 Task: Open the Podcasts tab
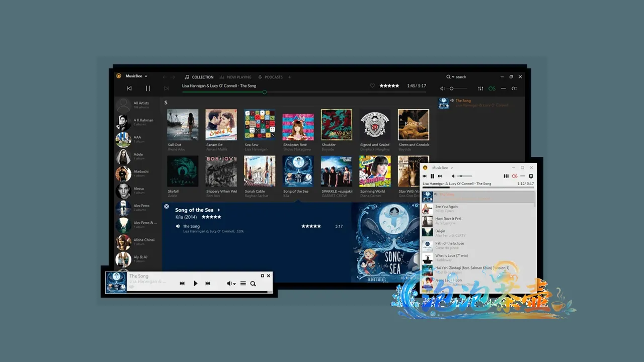271,77
